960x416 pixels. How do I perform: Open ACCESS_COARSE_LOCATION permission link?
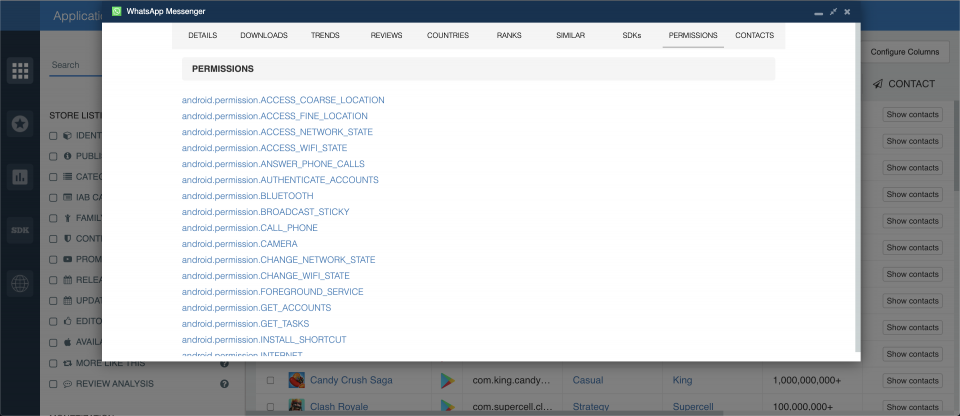(283, 100)
